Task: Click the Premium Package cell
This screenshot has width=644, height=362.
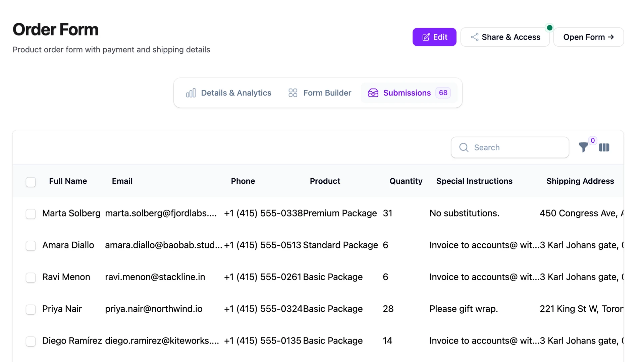Action: coord(340,213)
